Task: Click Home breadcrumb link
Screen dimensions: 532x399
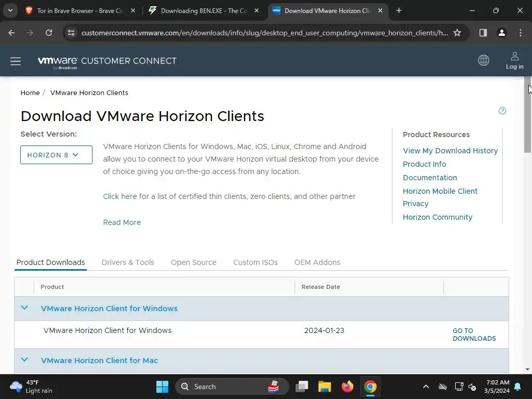Action: click(30, 93)
